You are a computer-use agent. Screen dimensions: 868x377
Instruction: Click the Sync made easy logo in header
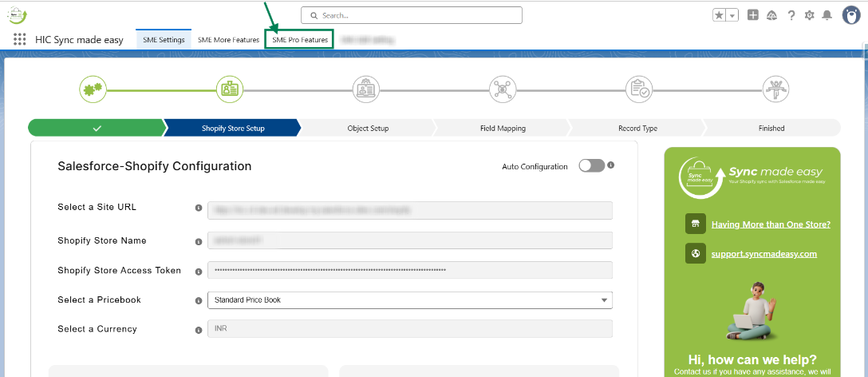pyautogui.click(x=18, y=14)
